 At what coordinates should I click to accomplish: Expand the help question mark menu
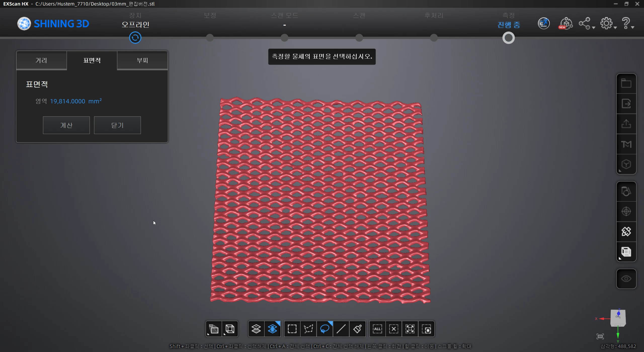pyautogui.click(x=626, y=24)
